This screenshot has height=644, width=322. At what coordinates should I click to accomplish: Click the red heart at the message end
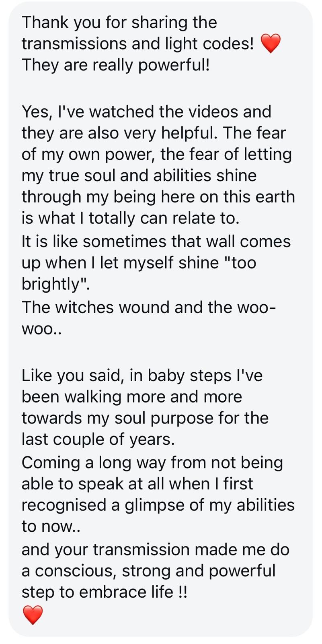coord(33,615)
